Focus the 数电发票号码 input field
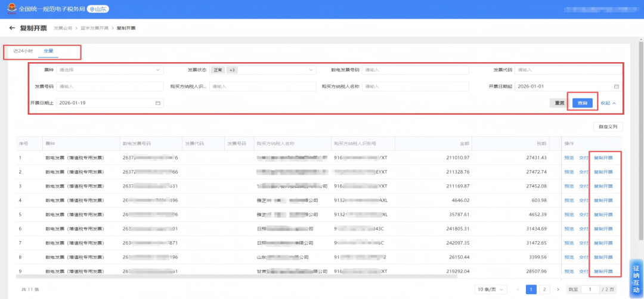Viewport: 644px width, 299px height. pyautogui.click(x=416, y=70)
